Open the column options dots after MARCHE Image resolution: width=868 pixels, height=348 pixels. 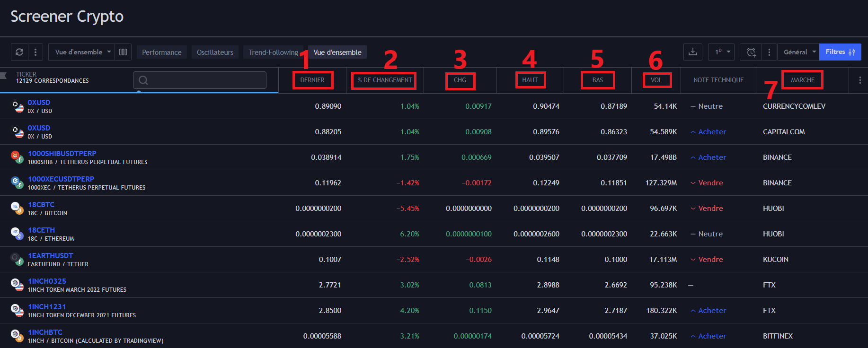click(x=859, y=80)
